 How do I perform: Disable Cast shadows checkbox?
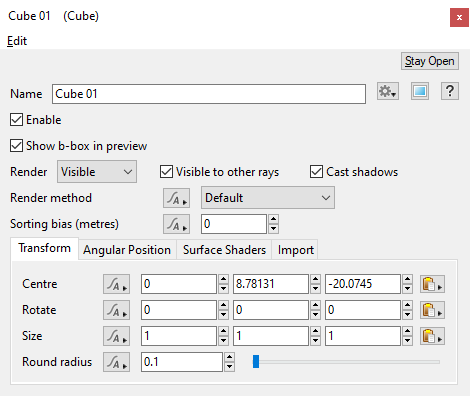(x=316, y=172)
